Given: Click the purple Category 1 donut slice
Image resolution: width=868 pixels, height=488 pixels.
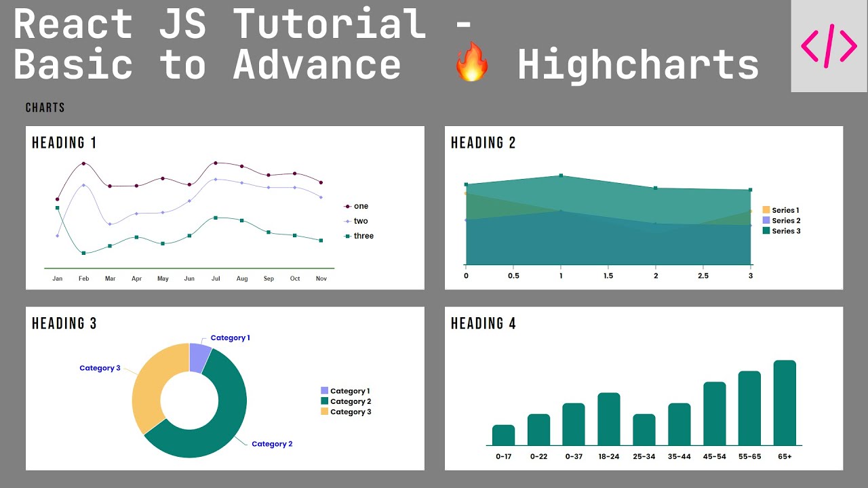Looking at the screenshot, I should 199,357.
